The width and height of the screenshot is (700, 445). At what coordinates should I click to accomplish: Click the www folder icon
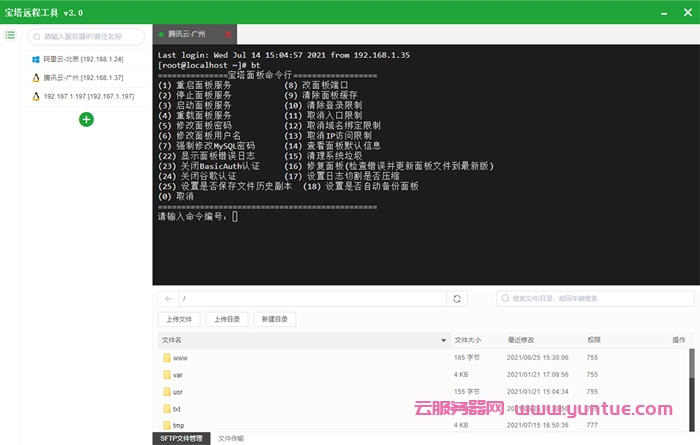coord(167,357)
